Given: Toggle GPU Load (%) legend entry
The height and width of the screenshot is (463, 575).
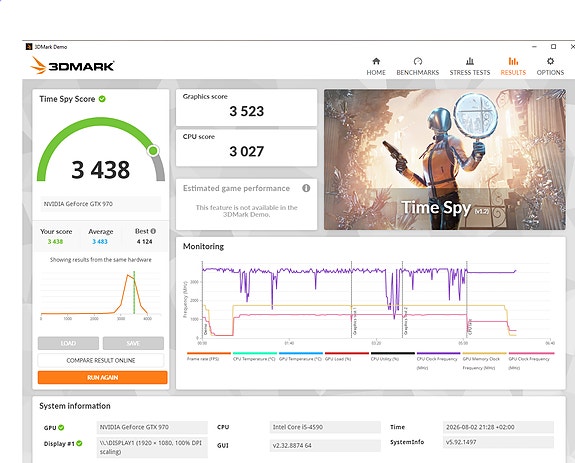Looking at the screenshot, I should pyautogui.click(x=347, y=356).
